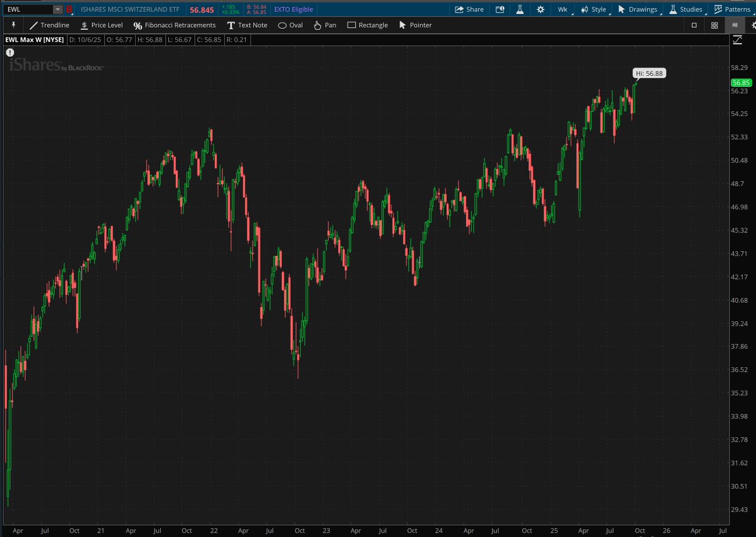Click the EWL Max W [NYSE] label

(34, 40)
